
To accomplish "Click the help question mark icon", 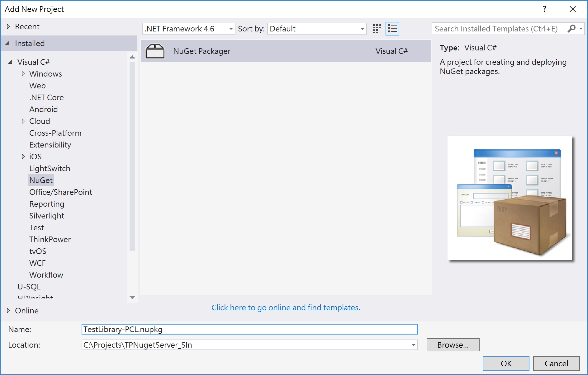I will (544, 9).
